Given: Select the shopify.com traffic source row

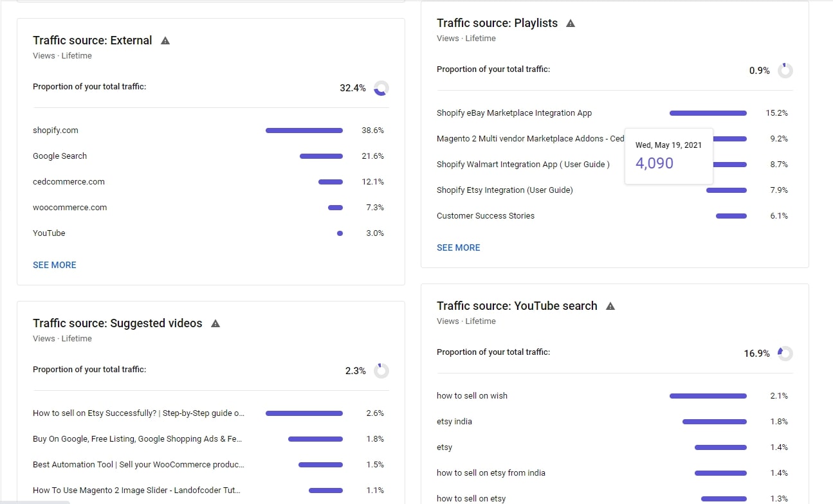Looking at the screenshot, I should (x=211, y=130).
